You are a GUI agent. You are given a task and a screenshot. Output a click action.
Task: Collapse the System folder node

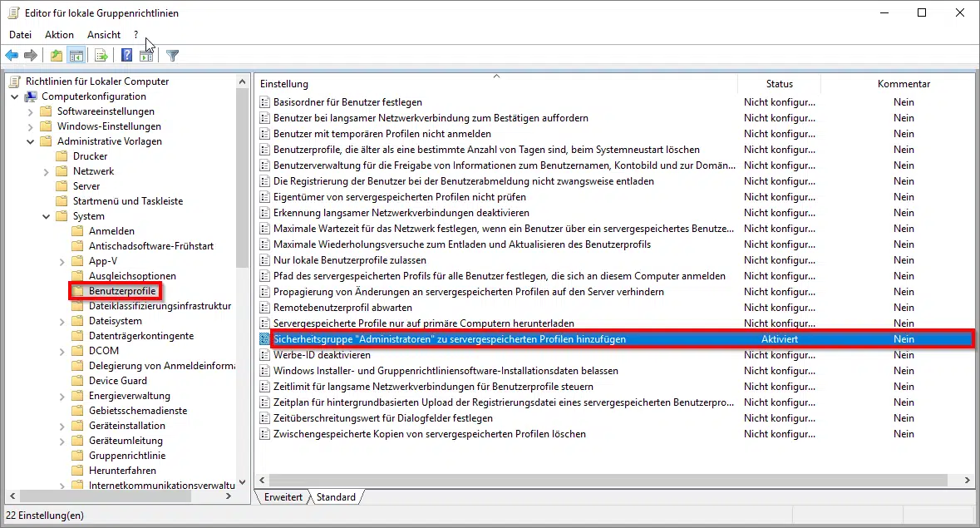[x=47, y=216]
